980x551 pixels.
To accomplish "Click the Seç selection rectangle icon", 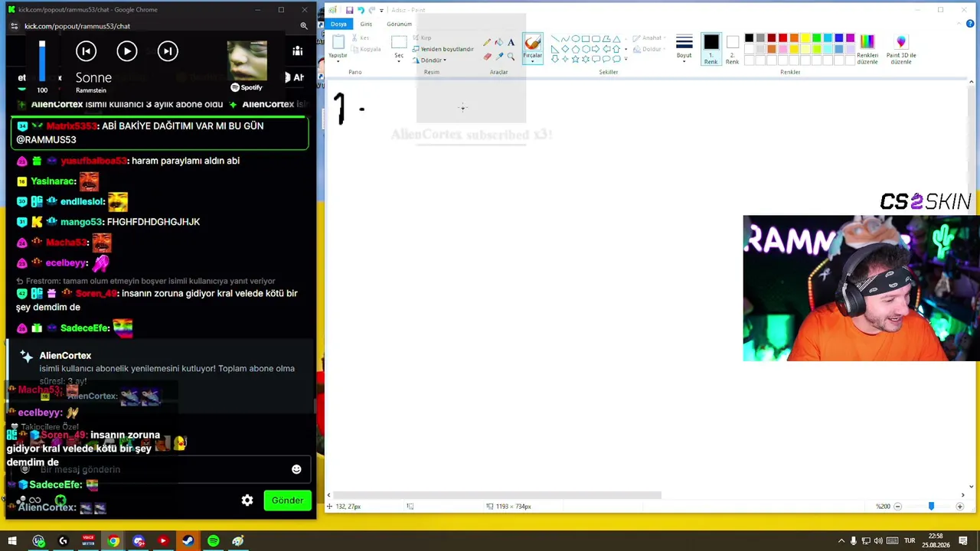I will click(399, 42).
